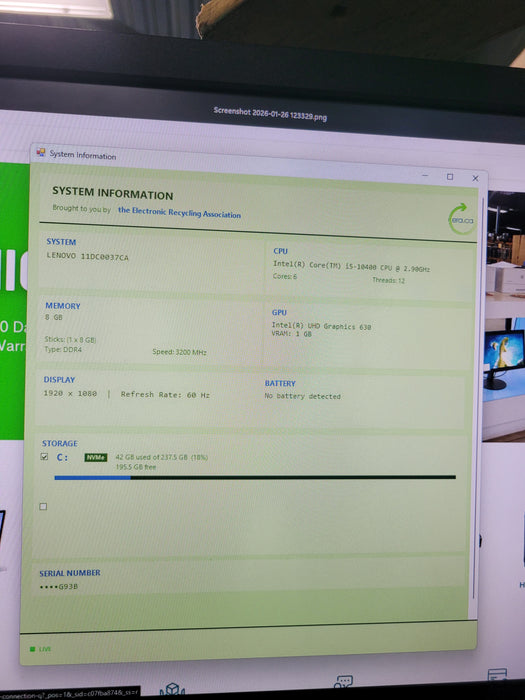Click the Sticks: (1 x 8 GB) text
Viewport: 525px width, 700px height.
tap(71, 339)
